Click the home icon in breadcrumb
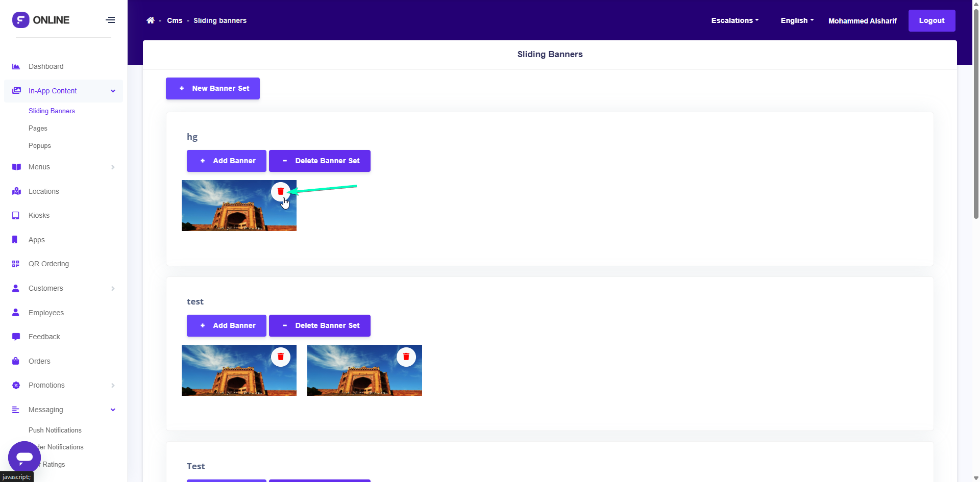The image size is (980, 482). click(x=150, y=20)
